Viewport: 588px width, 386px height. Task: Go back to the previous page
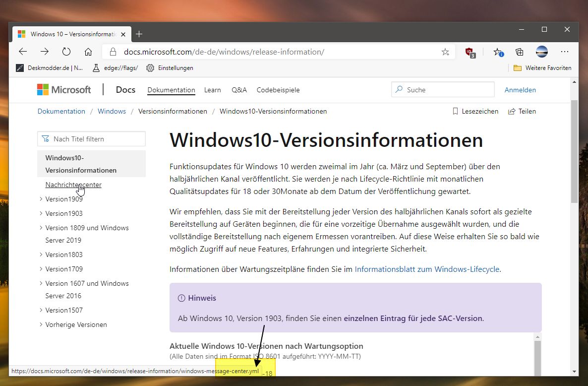tap(23, 52)
